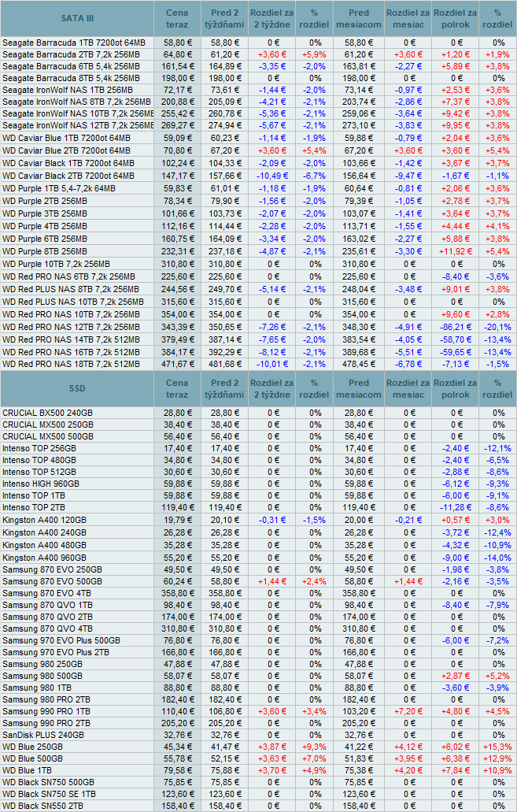
Task: Click WD Caviar Blue 1TB 7200ot 64MB
Action: (66, 138)
